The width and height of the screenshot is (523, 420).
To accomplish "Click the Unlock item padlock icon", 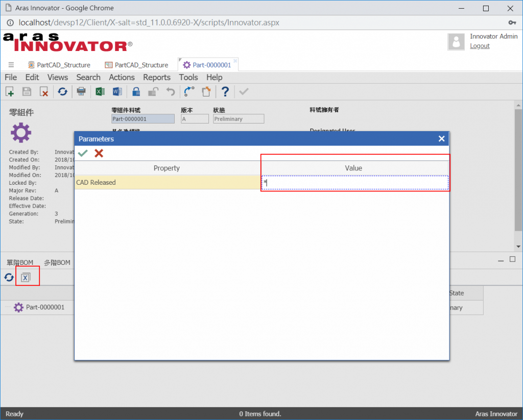I will (153, 91).
